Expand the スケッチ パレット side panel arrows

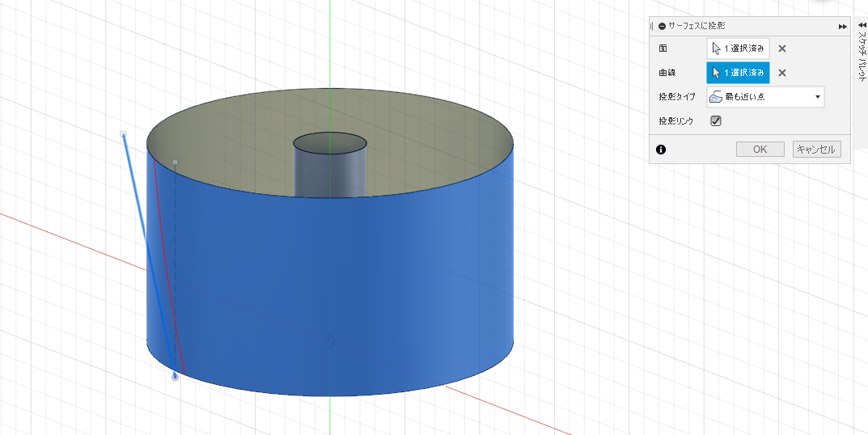[862, 24]
